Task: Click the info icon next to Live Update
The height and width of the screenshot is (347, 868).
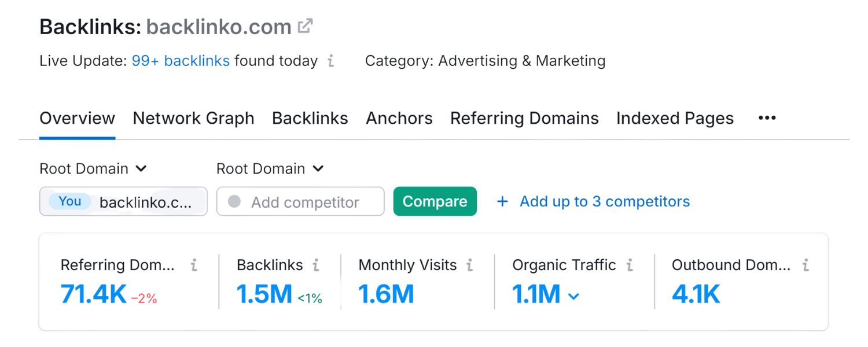Action: tap(332, 61)
